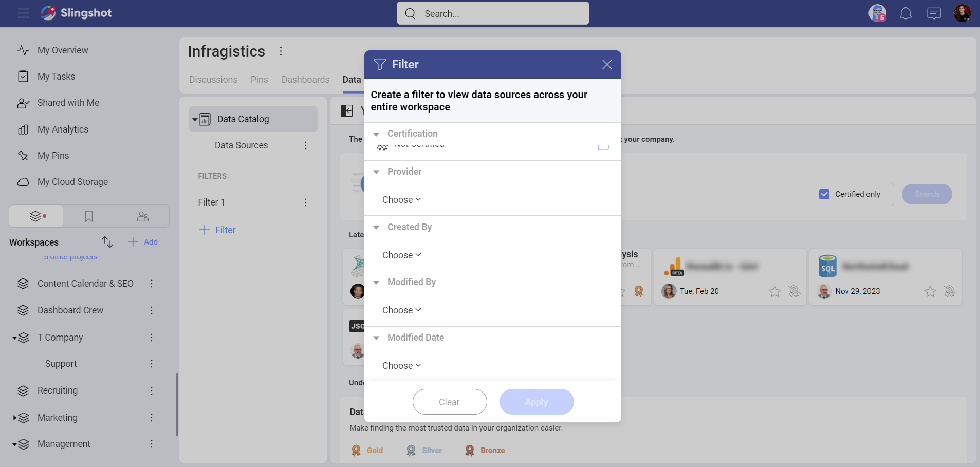Expand the Marketing workspace
Image resolution: width=980 pixels, height=467 pixels.
[14, 418]
